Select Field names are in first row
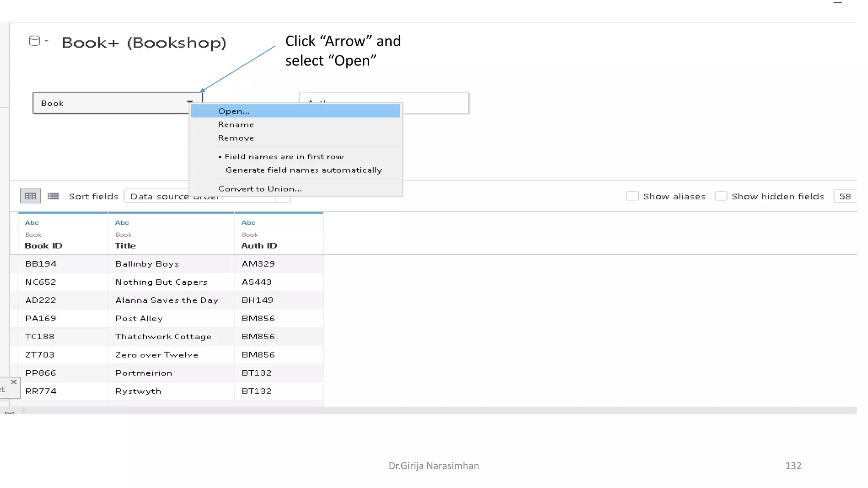Image resolution: width=868 pixels, height=488 pixels. [x=284, y=157]
